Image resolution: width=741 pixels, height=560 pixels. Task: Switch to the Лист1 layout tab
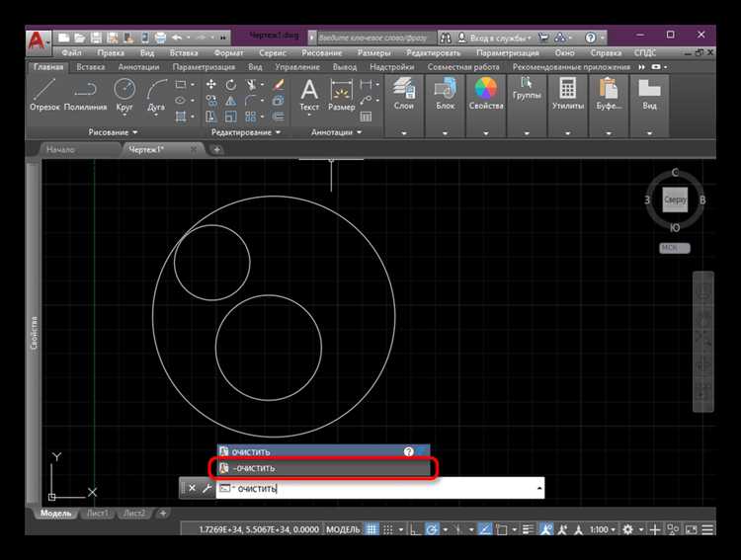(98, 514)
